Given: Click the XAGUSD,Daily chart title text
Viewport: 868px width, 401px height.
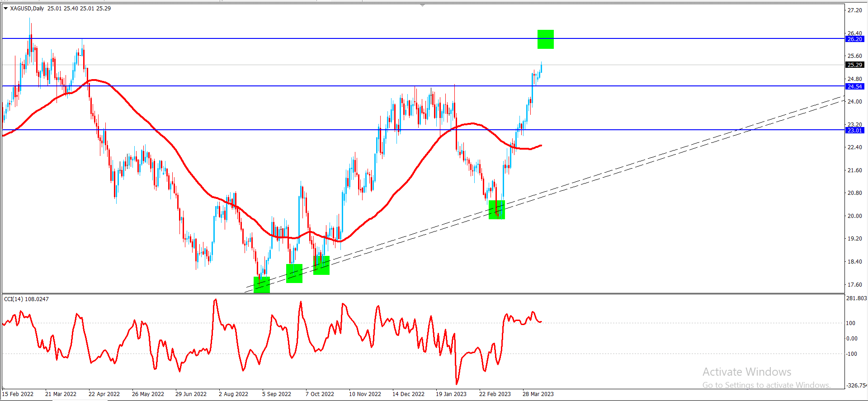Looking at the screenshot, I should [x=27, y=9].
